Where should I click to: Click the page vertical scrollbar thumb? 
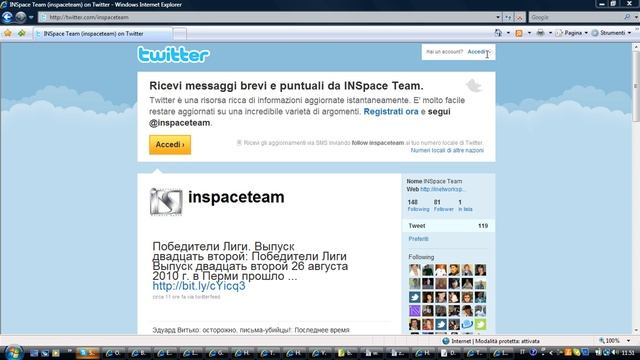tap(636, 86)
